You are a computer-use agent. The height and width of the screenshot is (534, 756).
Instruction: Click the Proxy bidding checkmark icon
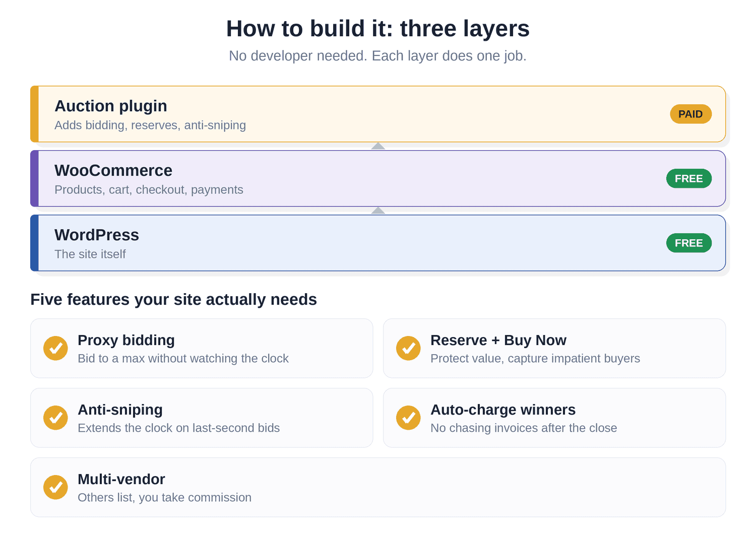(x=55, y=348)
